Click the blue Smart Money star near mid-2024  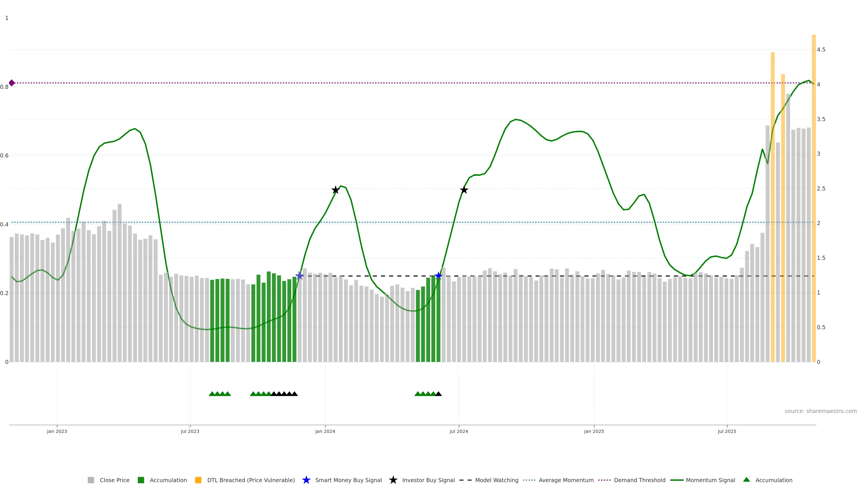438,276
